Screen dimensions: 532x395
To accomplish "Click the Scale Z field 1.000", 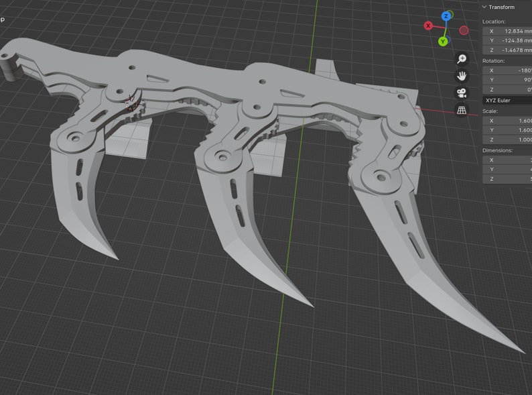I will (507, 139).
